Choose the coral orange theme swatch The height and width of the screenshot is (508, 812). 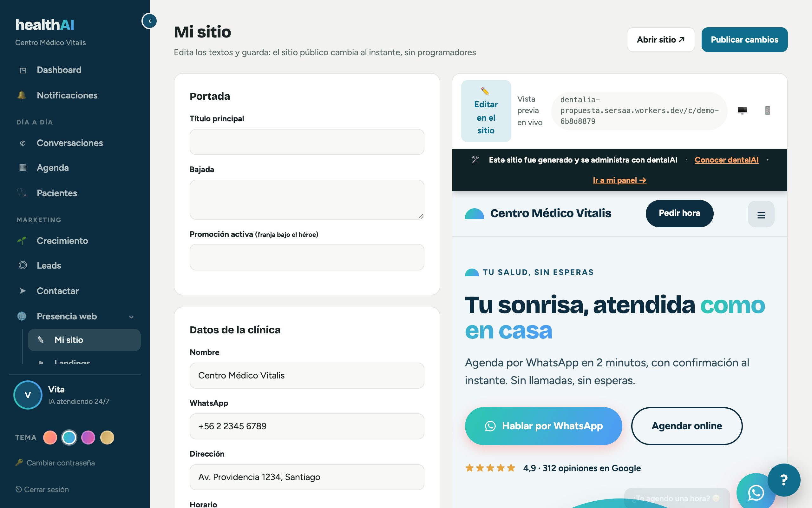[x=50, y=438]
